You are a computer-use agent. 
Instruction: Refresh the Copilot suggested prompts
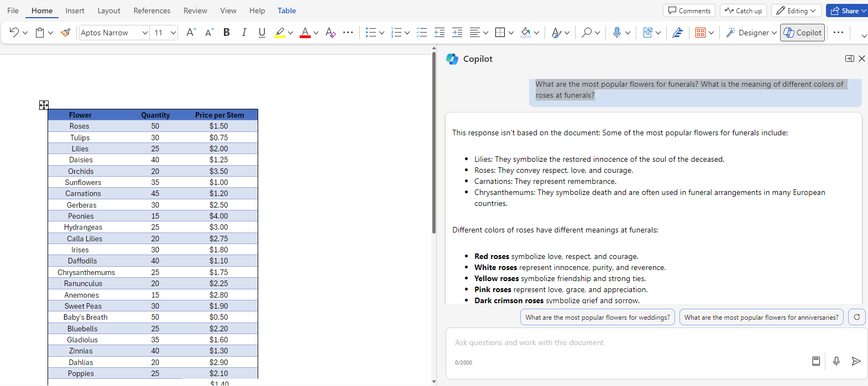[x=857, y=317]
